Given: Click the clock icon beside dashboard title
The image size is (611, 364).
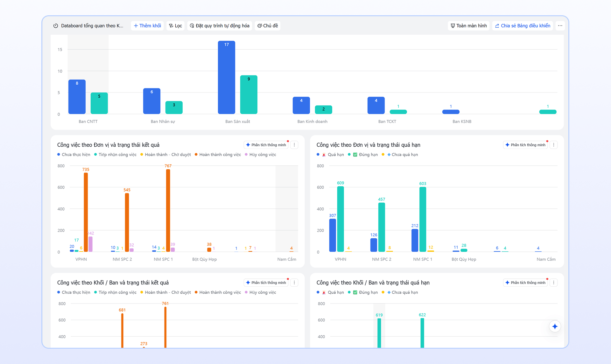Looking at the screenshot, I should [56, 26].
